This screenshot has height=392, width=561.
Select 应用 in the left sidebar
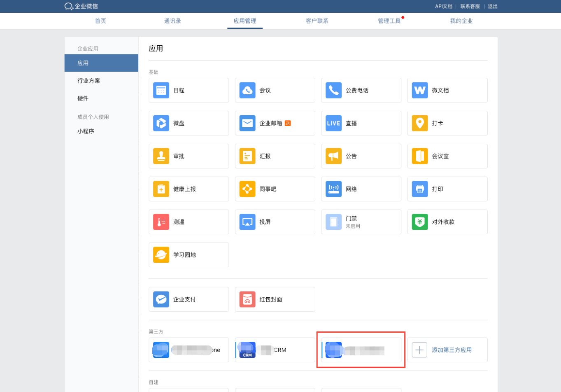(101, 63)
